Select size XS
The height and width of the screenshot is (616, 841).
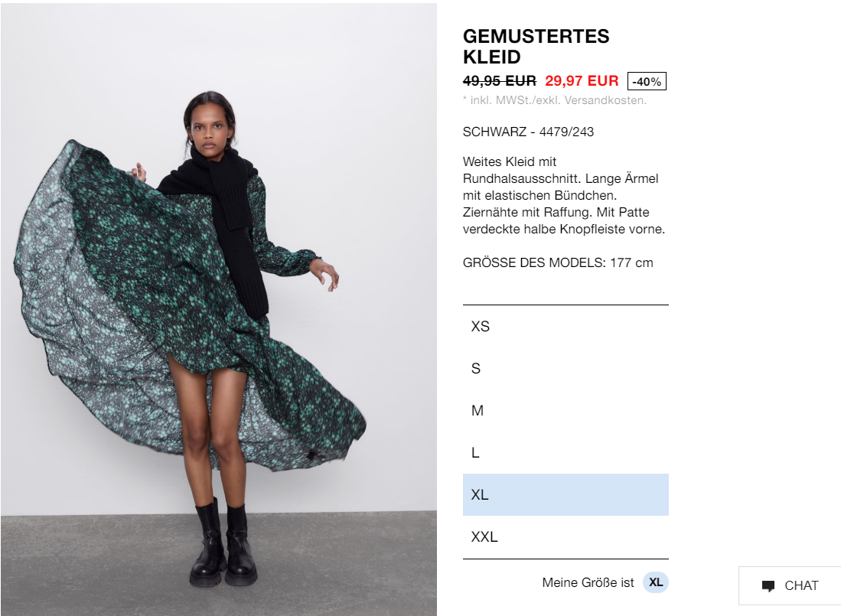click(566, 327)
